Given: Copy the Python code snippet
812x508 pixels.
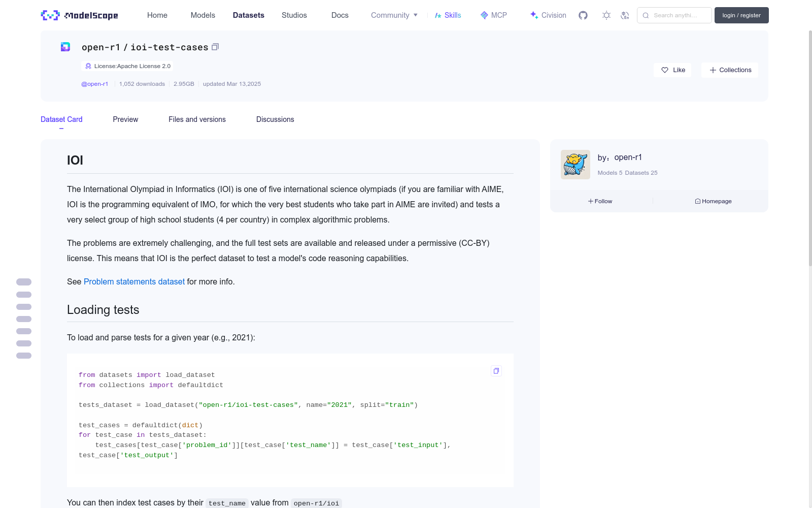Looking at the screenshot, I should coord(496,371).
